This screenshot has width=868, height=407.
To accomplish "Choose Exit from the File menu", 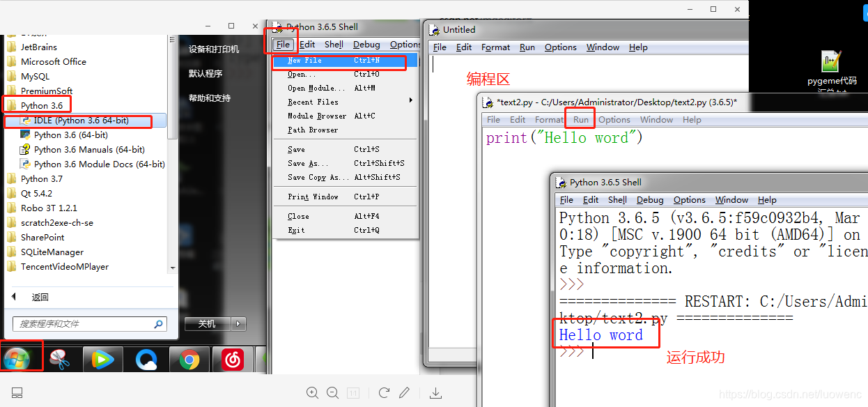I will click(346, 230).
